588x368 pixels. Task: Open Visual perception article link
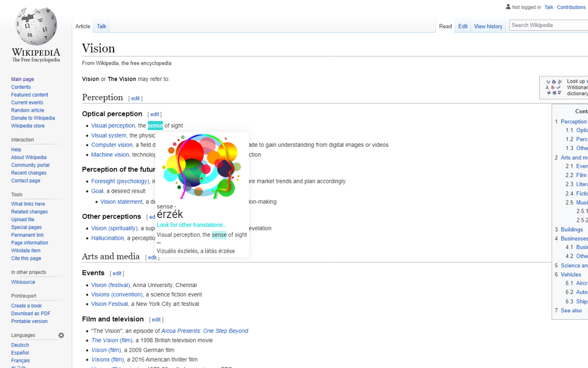coord(113,126)
